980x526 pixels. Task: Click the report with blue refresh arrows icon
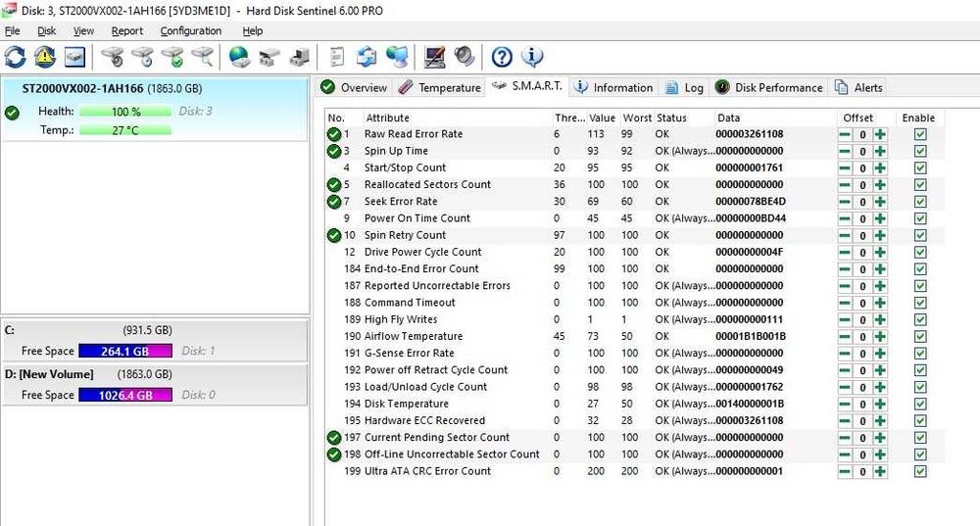click(367, 57)
